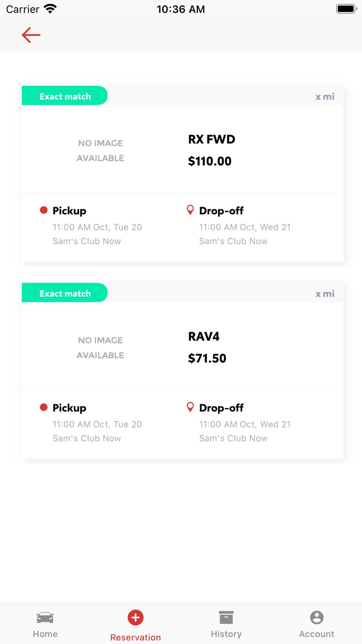Click the Wi-Fi status bar icon
The width and height of the screenshot is (362, 644).
pos(50,9)
